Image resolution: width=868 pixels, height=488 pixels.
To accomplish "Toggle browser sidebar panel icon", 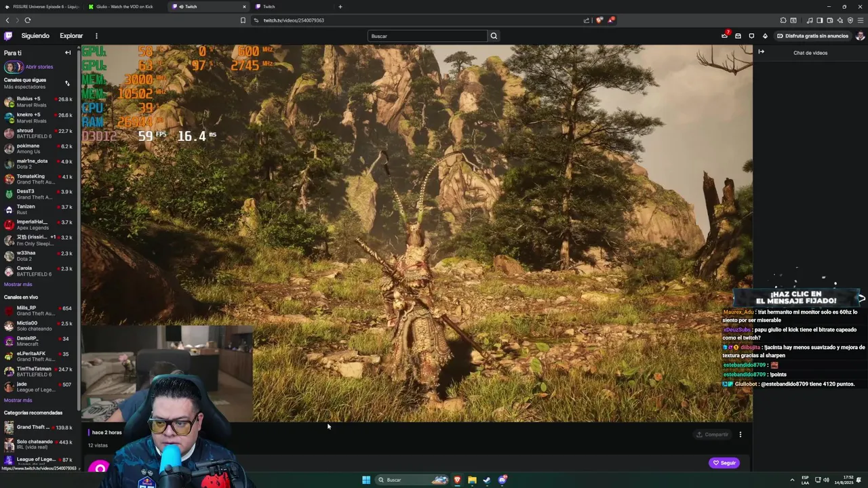I will (x=819, y=20).
